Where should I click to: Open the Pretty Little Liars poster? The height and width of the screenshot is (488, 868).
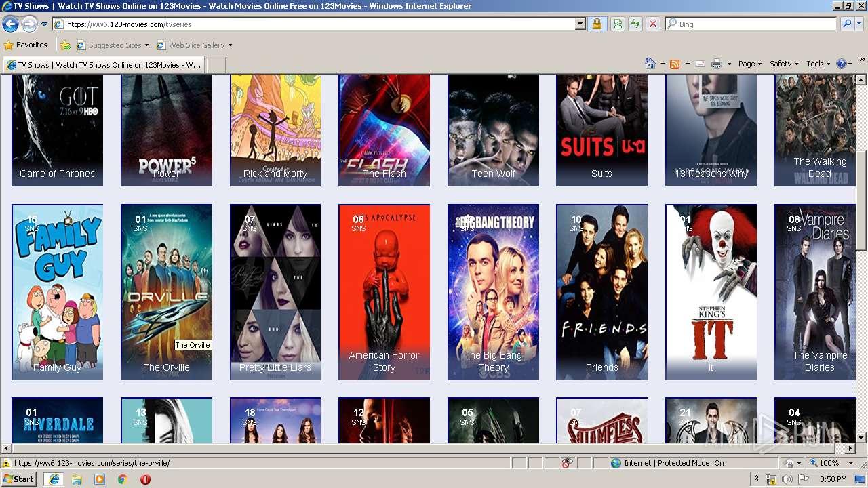tap(275, 292)
